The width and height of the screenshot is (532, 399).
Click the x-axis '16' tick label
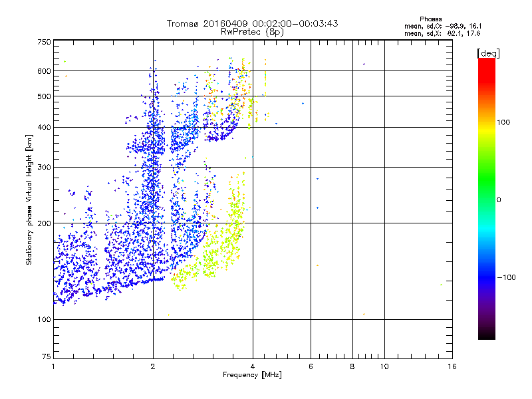(x=452, y=366)
